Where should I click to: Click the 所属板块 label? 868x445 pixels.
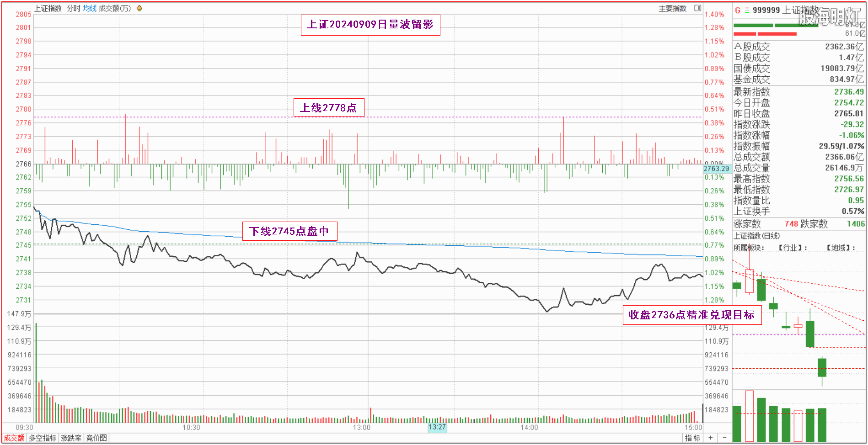(x=749, y=248)
